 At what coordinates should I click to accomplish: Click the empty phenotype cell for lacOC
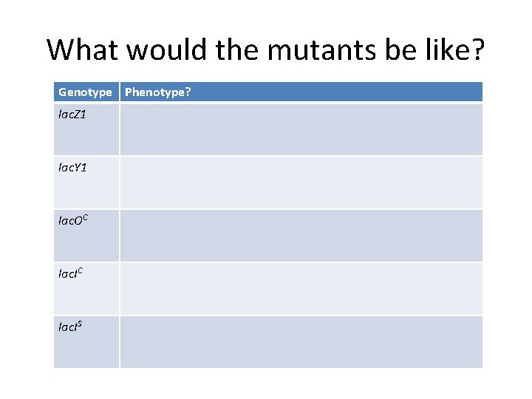(x=301, y=235)
